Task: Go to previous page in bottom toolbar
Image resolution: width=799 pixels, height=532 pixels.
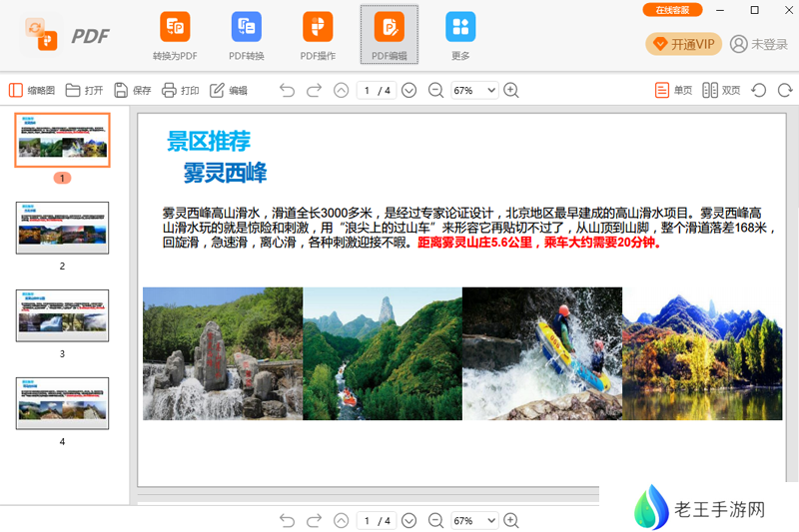Action: pyautogui.click(x=341, y=521)
